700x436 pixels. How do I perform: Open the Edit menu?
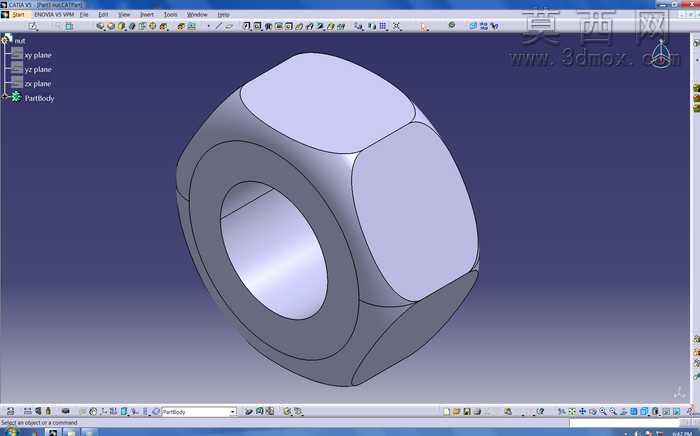click(x=103, y=14)
